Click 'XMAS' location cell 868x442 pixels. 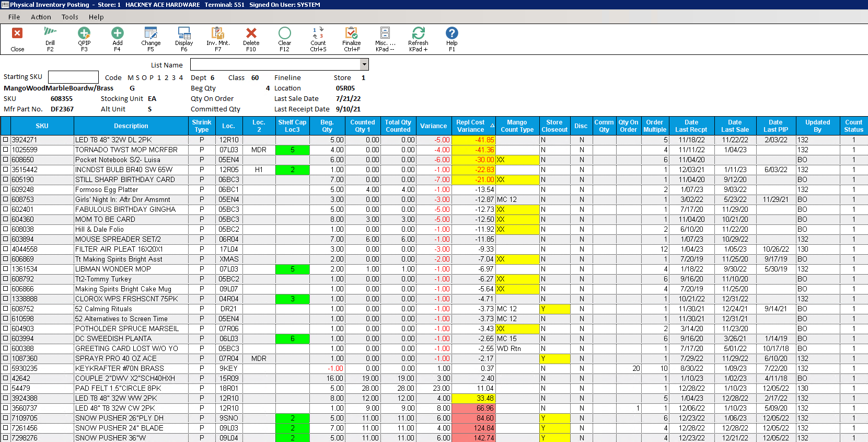tap(229, 259)
